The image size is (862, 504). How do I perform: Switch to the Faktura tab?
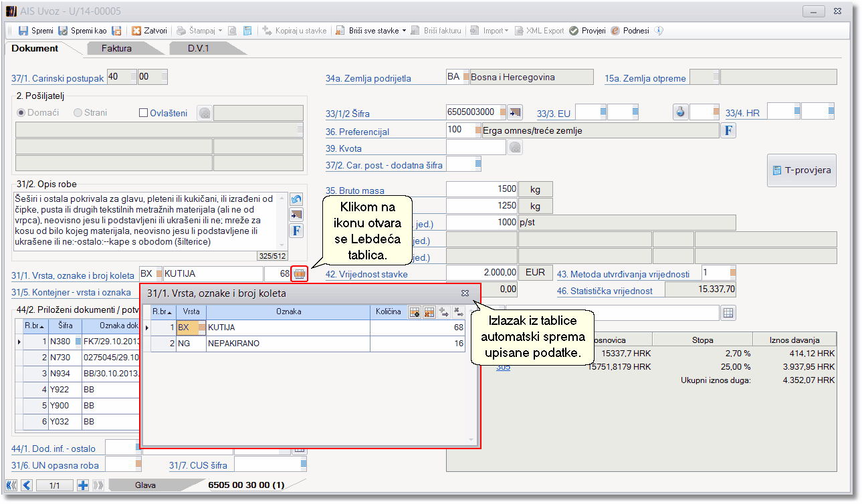click(116, 48)
